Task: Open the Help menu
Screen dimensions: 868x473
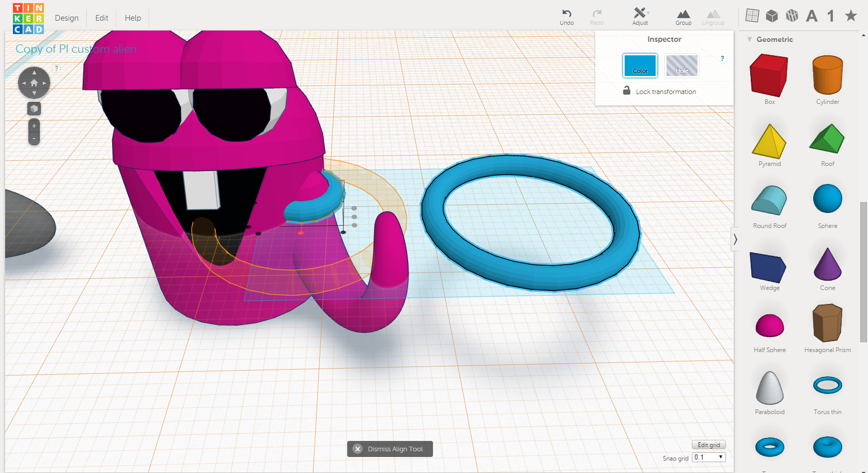Action: [x=133, y=18]
